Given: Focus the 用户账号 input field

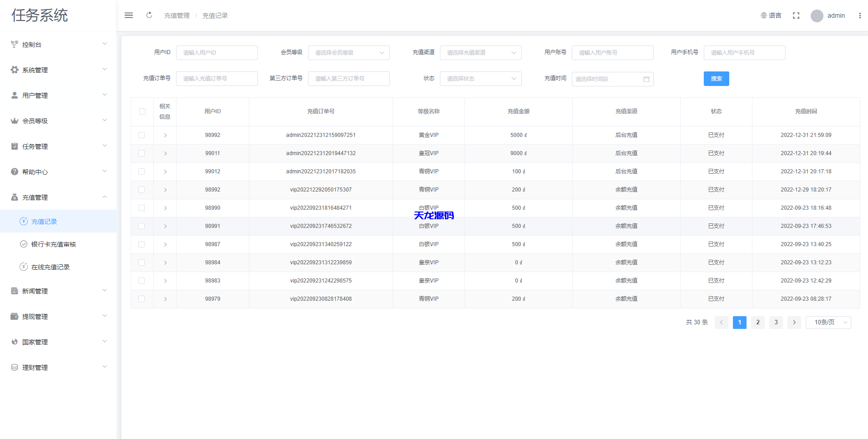Looking at the screenshot, I should (613, 53).
